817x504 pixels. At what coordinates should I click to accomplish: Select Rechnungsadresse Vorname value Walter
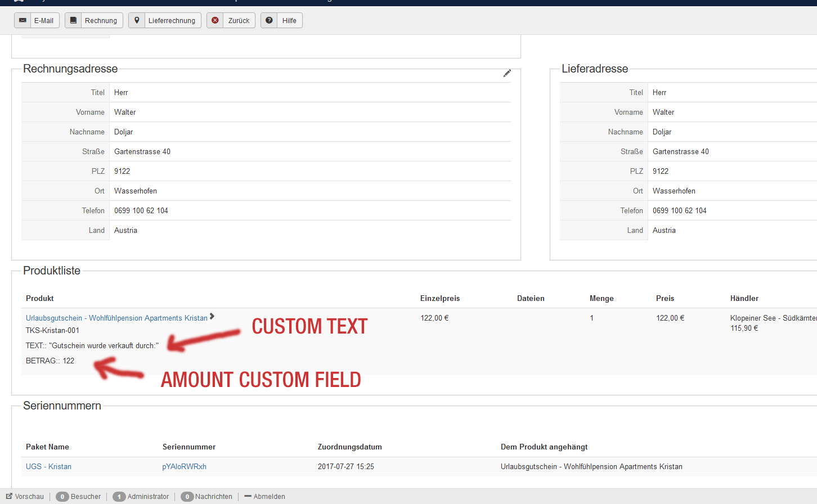[x=125, y=112]
